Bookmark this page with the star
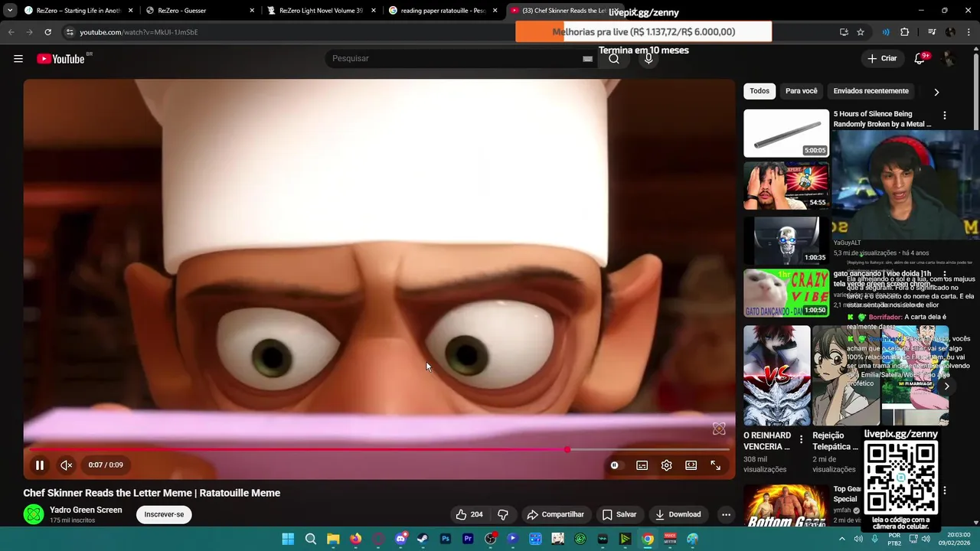Image resolution: width=980 pixels, height=551 pixels. click(x=861, y=32)
